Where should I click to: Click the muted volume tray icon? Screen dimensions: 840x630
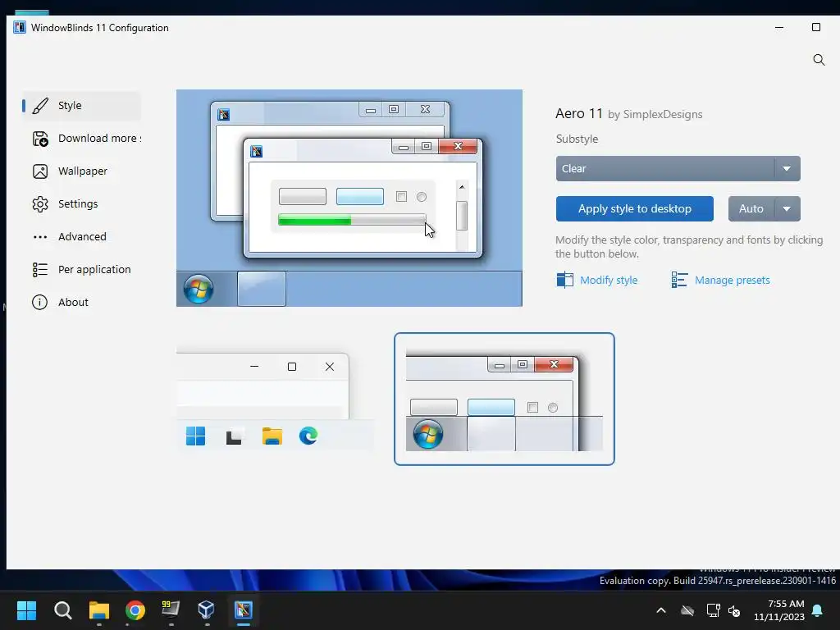(x=734, y=610)
